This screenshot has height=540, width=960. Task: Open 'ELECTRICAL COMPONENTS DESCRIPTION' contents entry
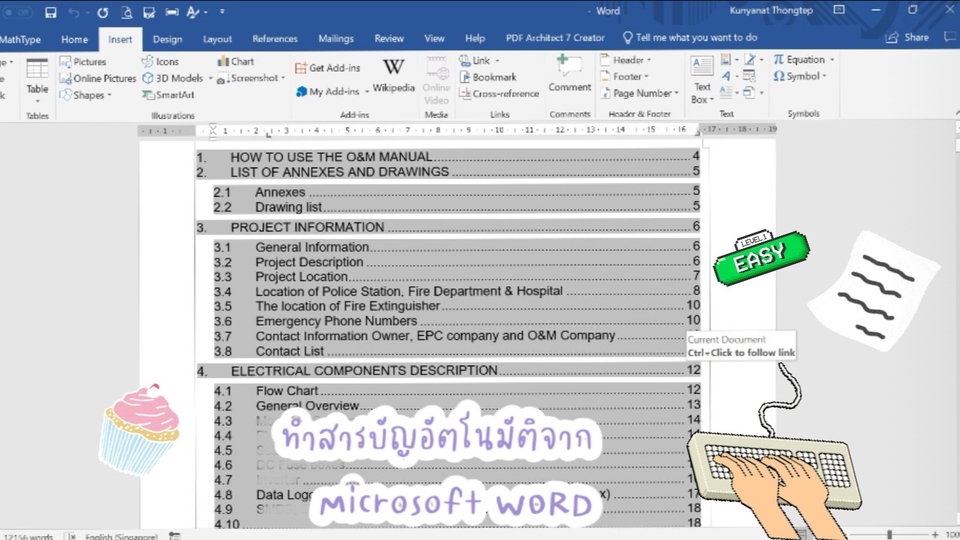click(x=448, y=370)
